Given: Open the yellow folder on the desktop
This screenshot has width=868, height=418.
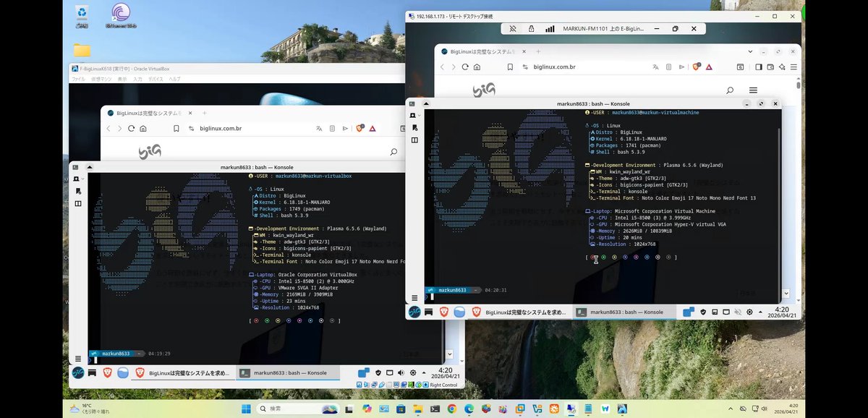Looking at the screenshot, I should (x=82, y=50).
